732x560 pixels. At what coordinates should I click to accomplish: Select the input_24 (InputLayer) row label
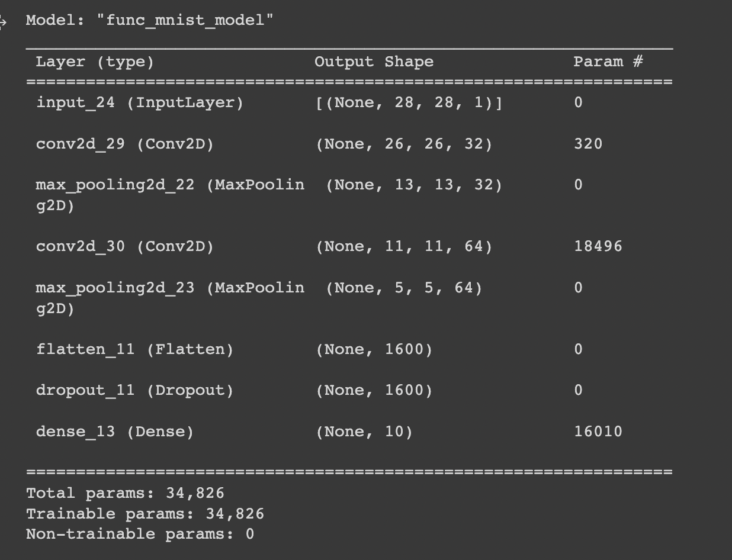140,103
